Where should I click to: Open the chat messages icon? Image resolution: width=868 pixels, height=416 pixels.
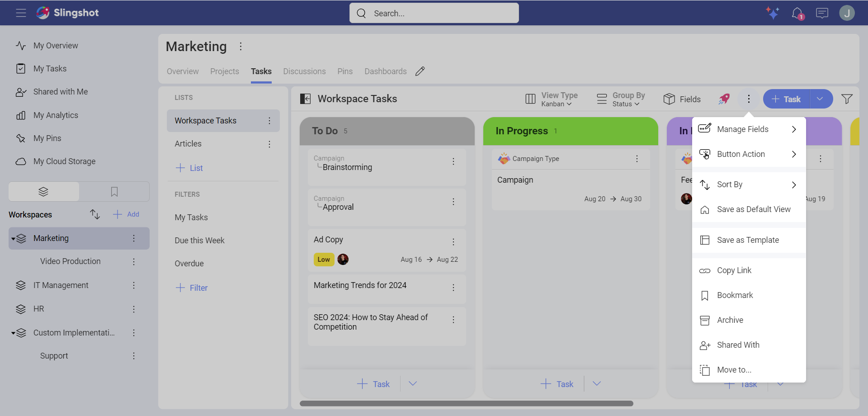822,13
